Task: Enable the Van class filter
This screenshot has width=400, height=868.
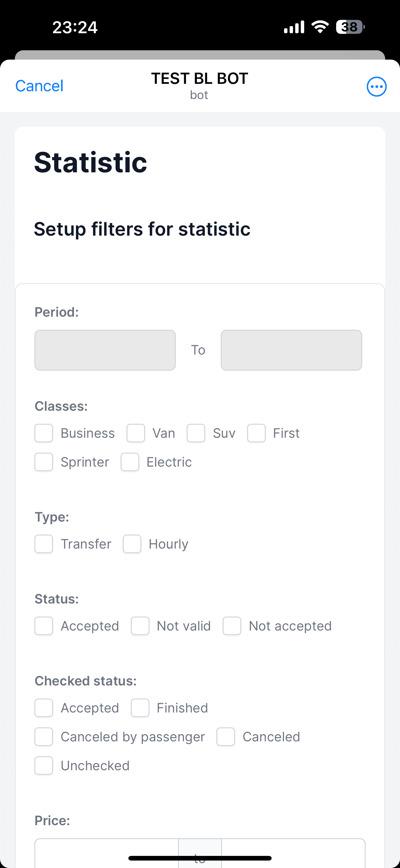Action: click(x=136, y=433)
